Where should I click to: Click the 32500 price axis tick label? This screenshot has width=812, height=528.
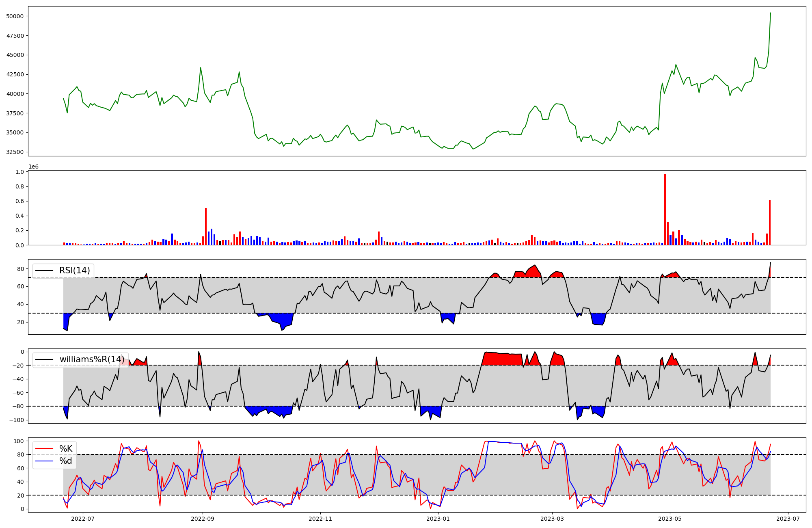[15, 152]
